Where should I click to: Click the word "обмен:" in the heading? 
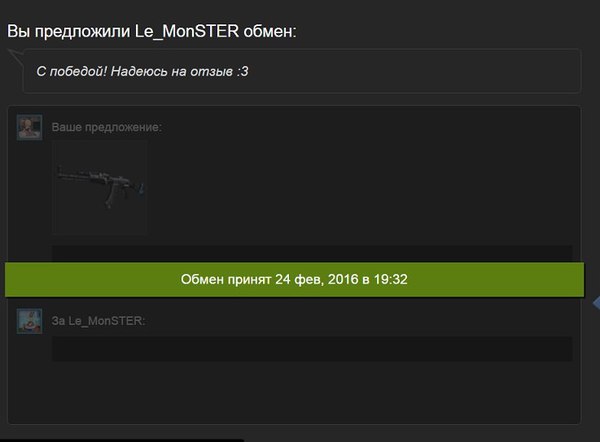tap(270, 31)
